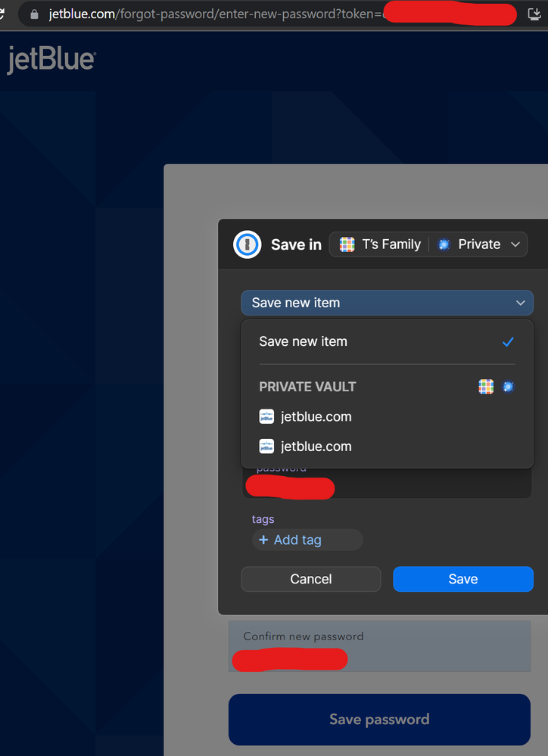548x756 pixels.
Task: Select the second jetblue.com login entry
Action: (x=316, y=446)
